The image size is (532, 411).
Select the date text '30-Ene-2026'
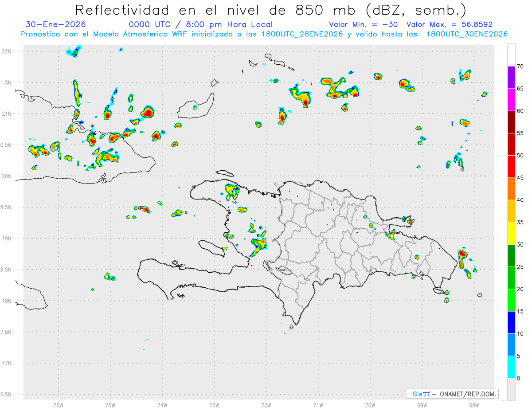tap(56, 24)
